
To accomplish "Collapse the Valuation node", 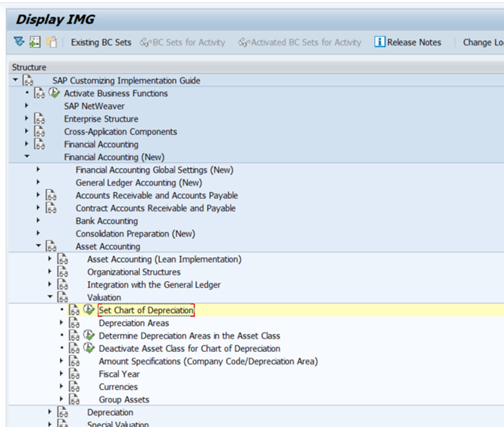I will click(x=50, y=297).
